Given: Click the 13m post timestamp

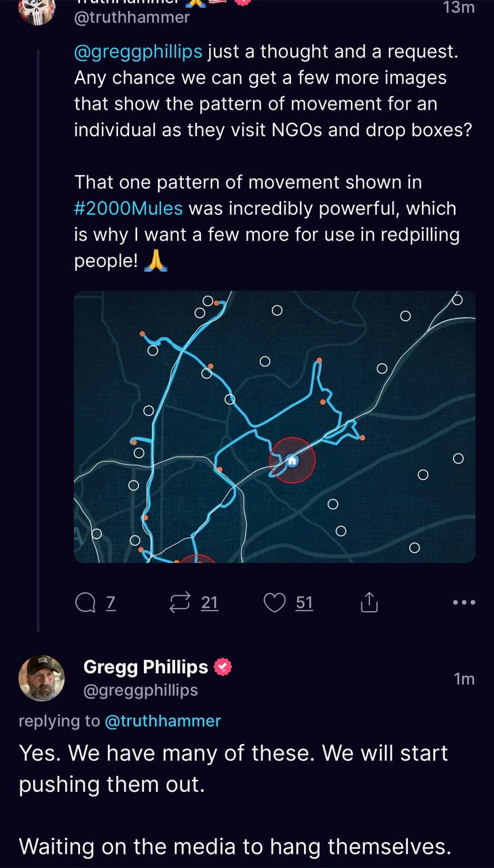Looking at the screenshot, I should pyautogui.click(x=459, y=8).
